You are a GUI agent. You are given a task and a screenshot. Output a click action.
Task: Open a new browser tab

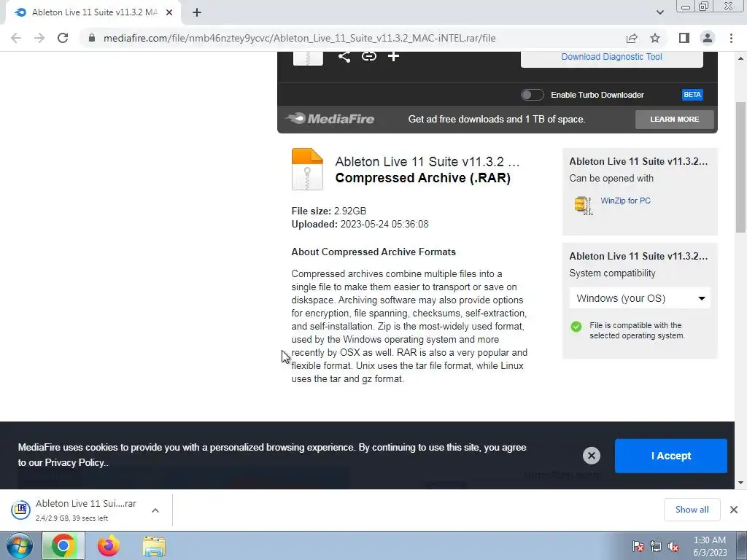(197, 13)
